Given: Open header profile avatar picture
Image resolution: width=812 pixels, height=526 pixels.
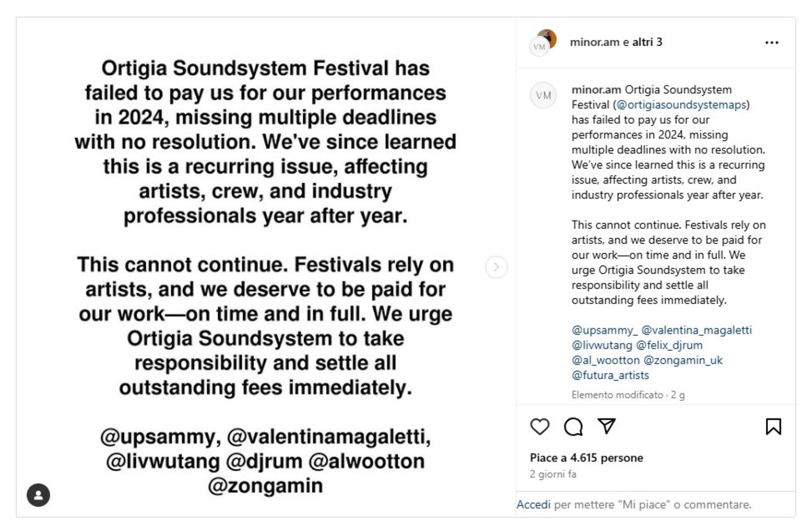Looking at the screenshot, I should pyautogui.click(x=543, y=42).
